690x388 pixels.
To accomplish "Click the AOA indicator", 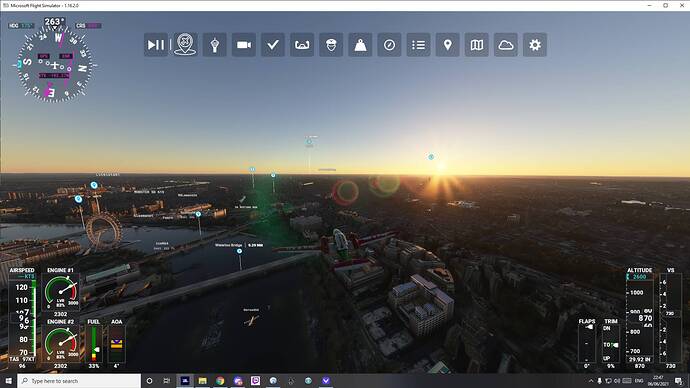I will tap(116, 344).
